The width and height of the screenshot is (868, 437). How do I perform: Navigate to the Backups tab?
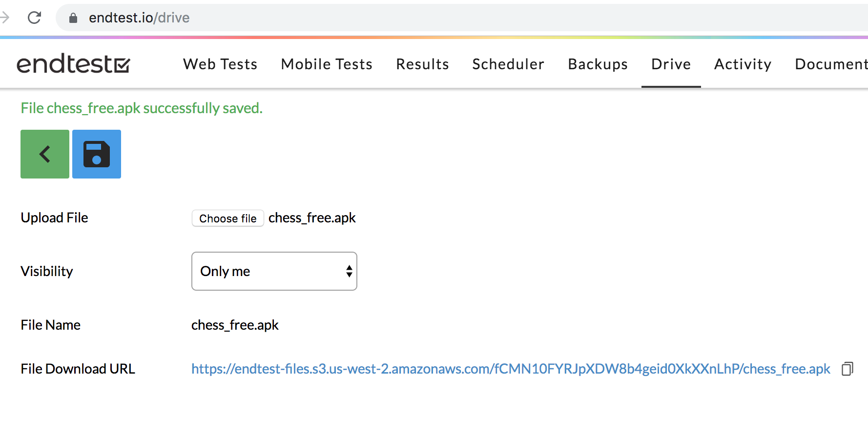(598, 64)
